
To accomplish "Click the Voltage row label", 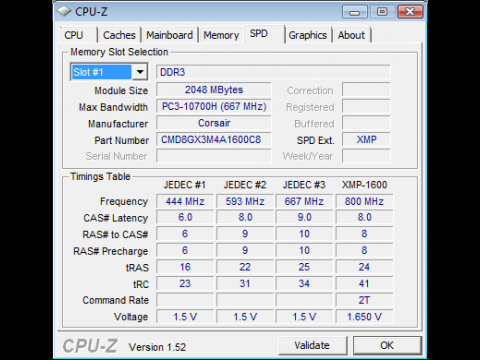I will click(x=131, y=317).
